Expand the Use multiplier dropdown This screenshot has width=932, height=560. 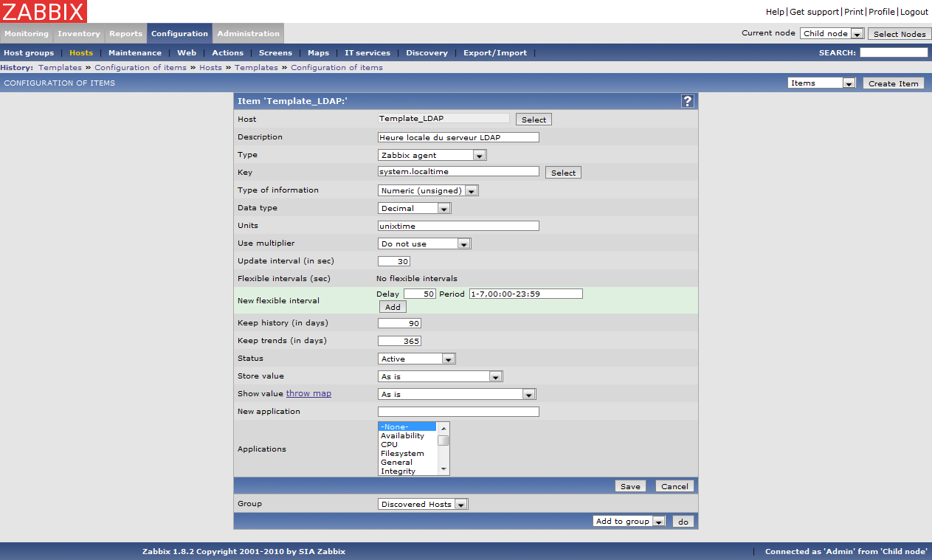[424, 243]
